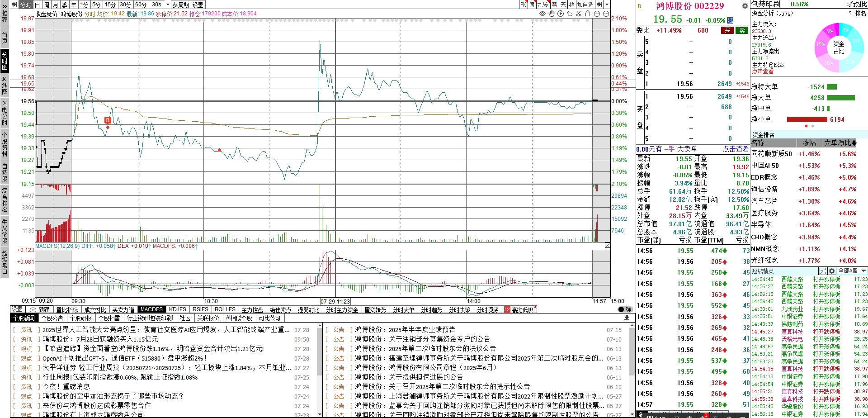Screen dimensions: 868x418
Task: Switch to 周 weekly chart tab
Action: click(47, 5)
